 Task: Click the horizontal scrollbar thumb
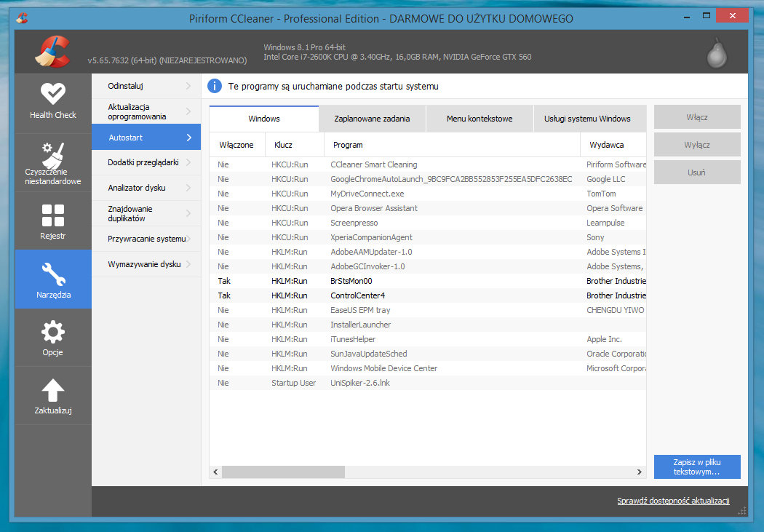tap(283, 472)
